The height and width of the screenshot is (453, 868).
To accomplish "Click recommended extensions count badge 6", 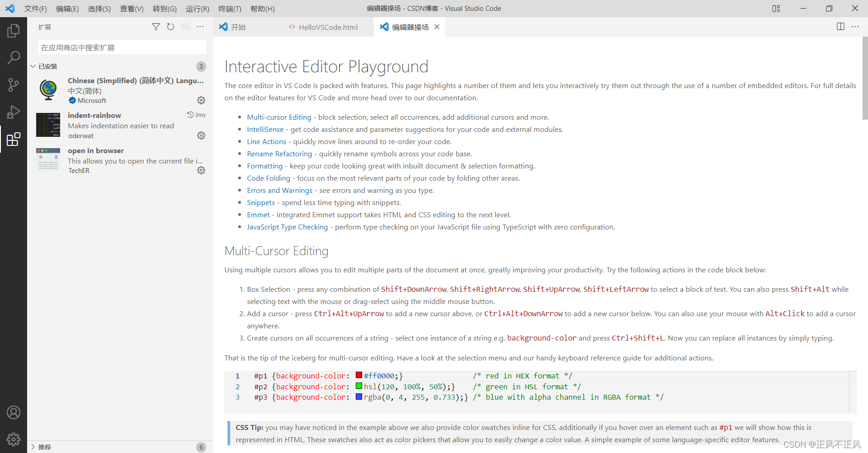I will tap(201, 447).
